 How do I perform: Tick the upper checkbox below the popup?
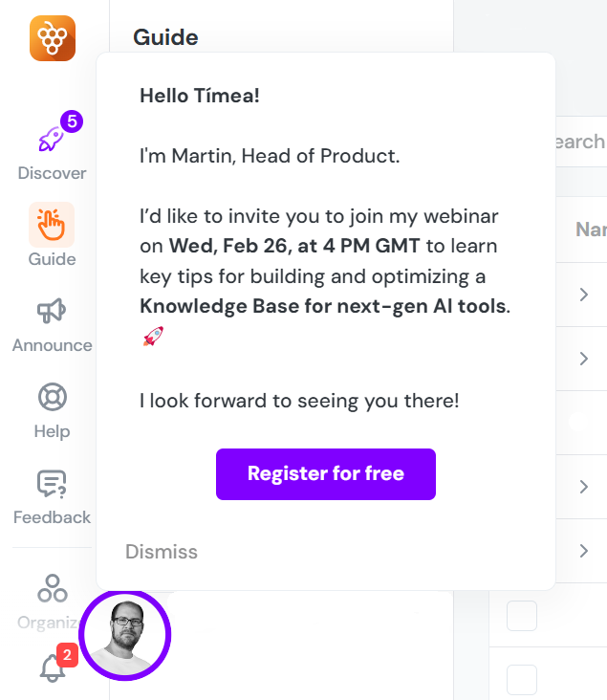click(x=522, y=617)
